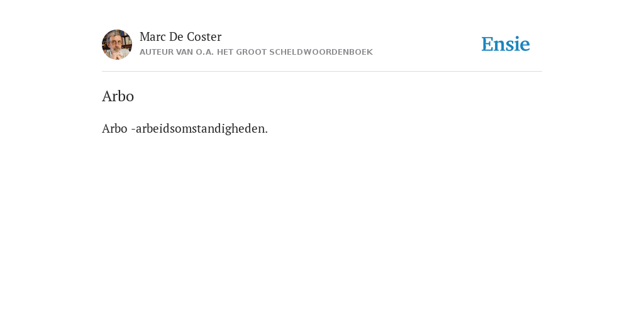
Task: Click the final period of the definition text
Action: click(266, 132)
